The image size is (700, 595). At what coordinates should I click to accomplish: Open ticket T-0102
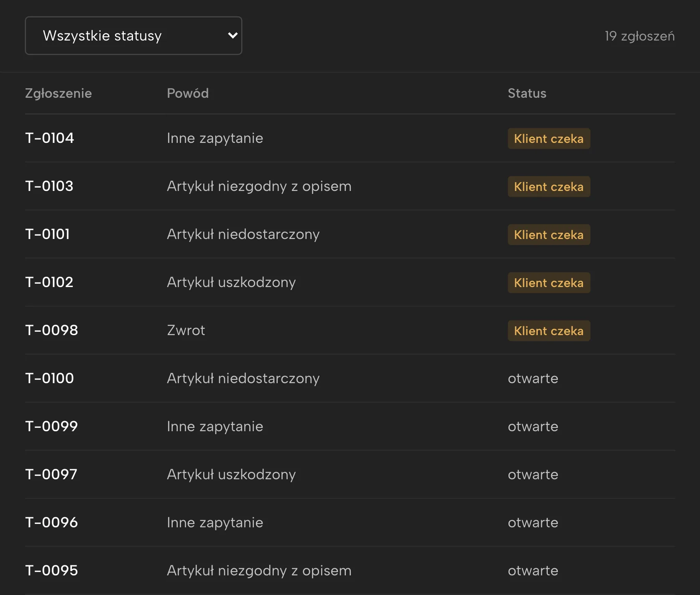(49, 282)
